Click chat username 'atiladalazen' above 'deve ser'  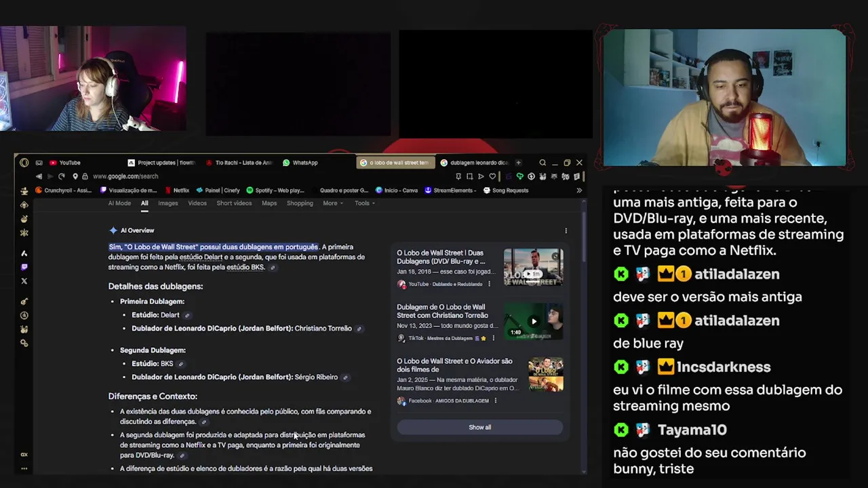tap(736, 274)
